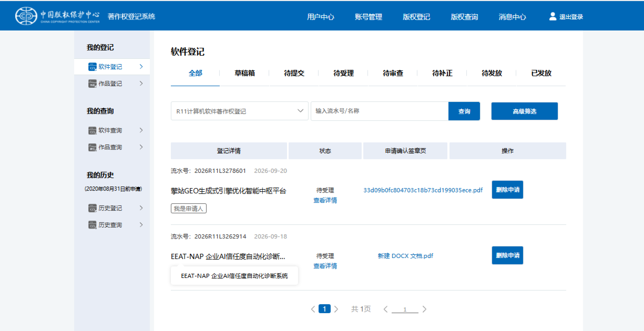Click the 历史登记 sidebar icon

tap(92, 208)
